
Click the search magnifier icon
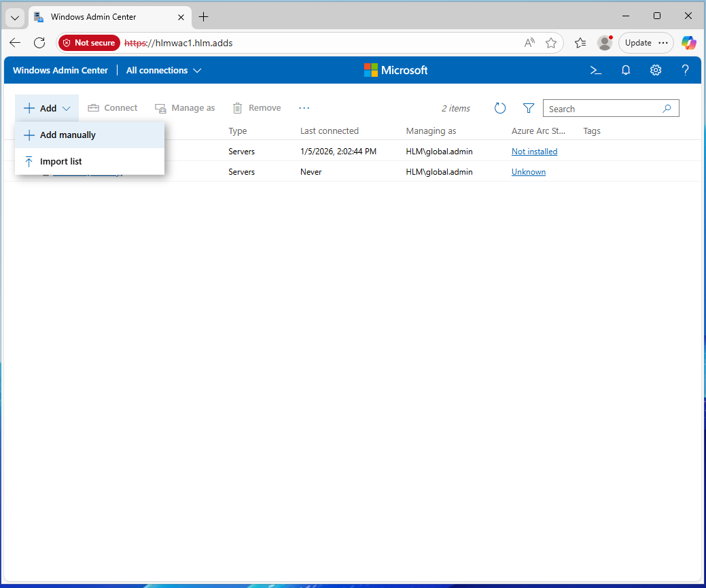[x=667, y=108]
